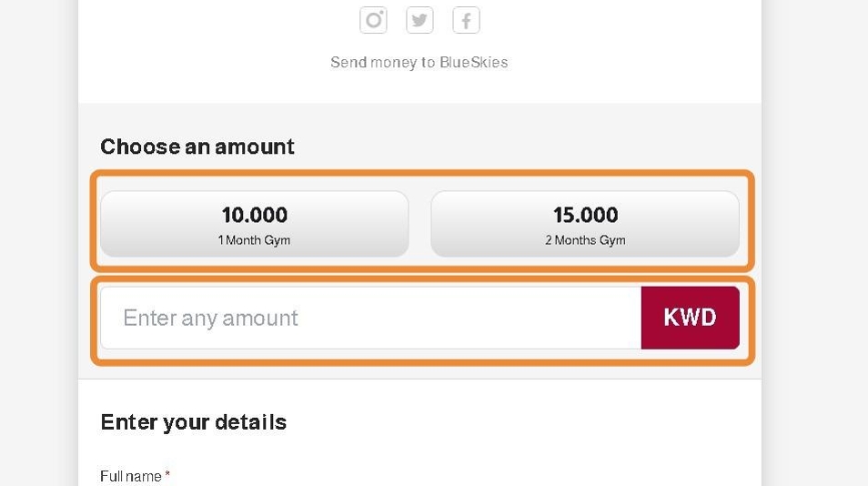Viewport: 868px width, 486px height.
Task: Click the 2 Months Gym caption
Action: (x=585, y=241)
